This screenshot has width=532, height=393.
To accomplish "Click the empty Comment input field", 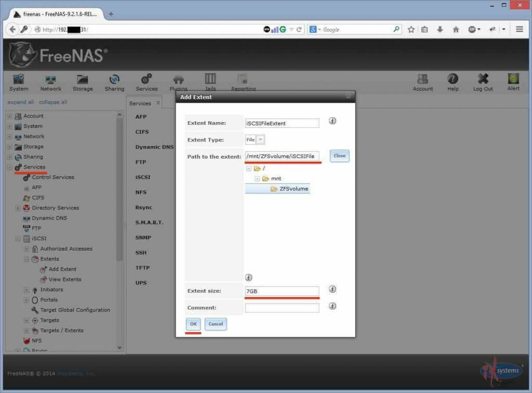I will click(282, 308).
